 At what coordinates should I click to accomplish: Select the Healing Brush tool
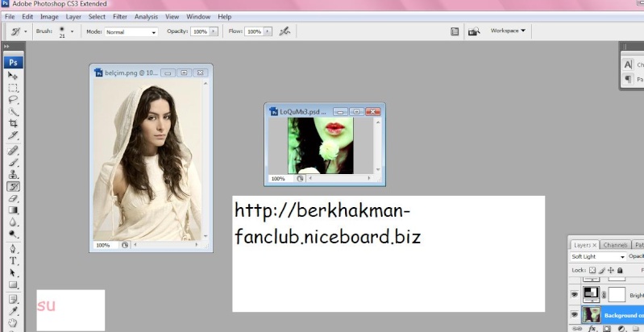(13, 151)
